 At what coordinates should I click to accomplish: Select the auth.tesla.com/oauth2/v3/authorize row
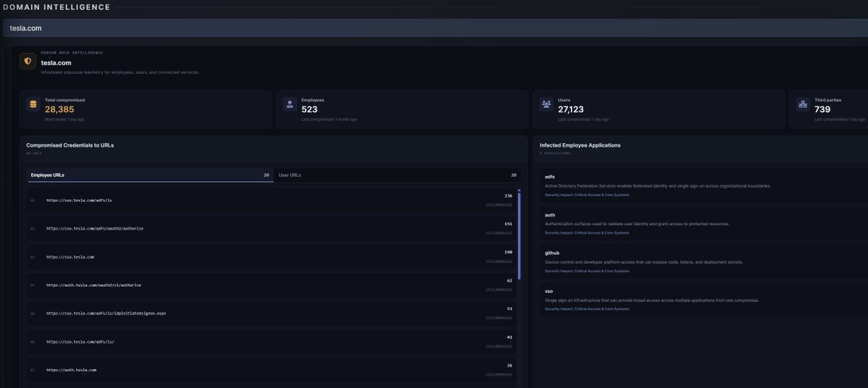pos(271,284)
